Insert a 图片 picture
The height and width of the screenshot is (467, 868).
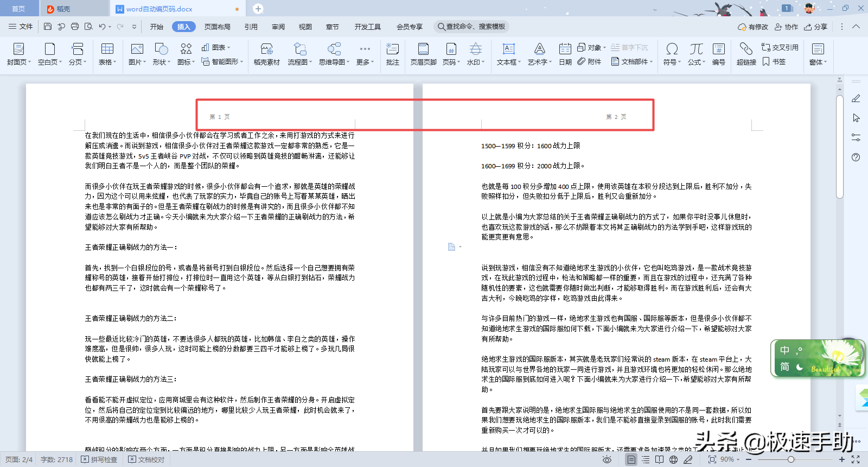(x=137, y=54)
